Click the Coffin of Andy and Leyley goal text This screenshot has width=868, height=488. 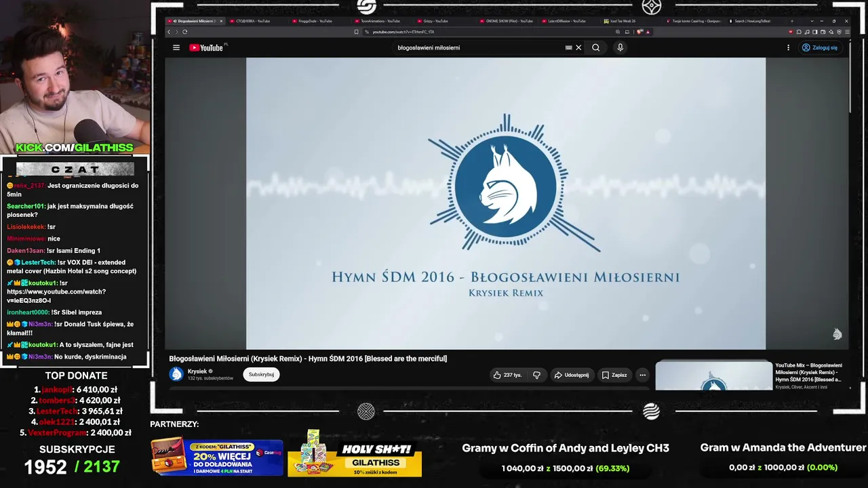point(566,448)
